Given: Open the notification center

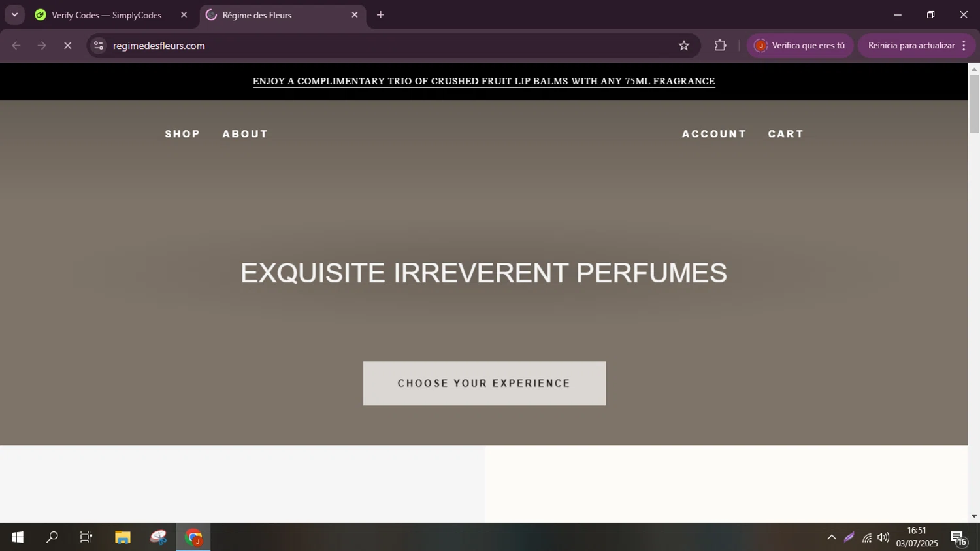Looking at the screenshot, I should 958,538.
